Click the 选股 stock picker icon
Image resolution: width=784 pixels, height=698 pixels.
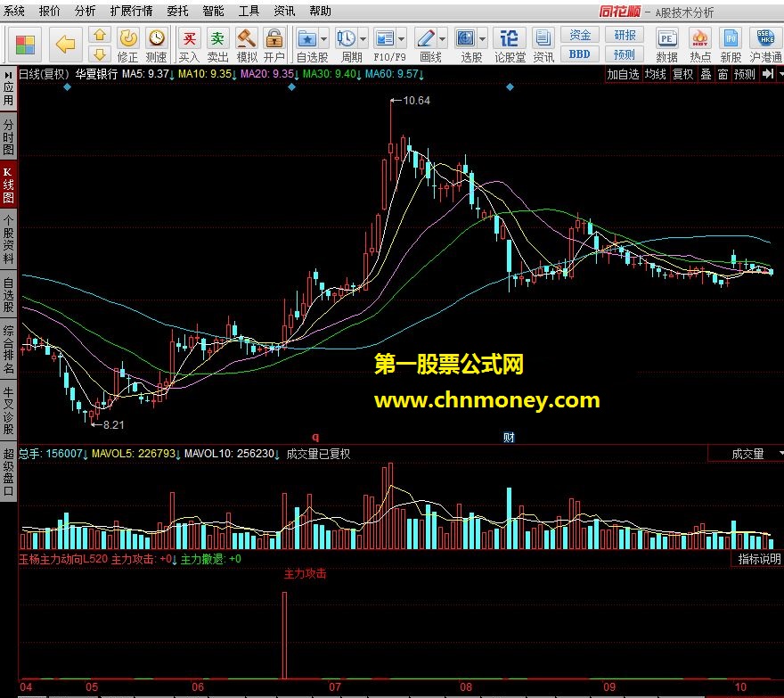[x=465, y=38]
